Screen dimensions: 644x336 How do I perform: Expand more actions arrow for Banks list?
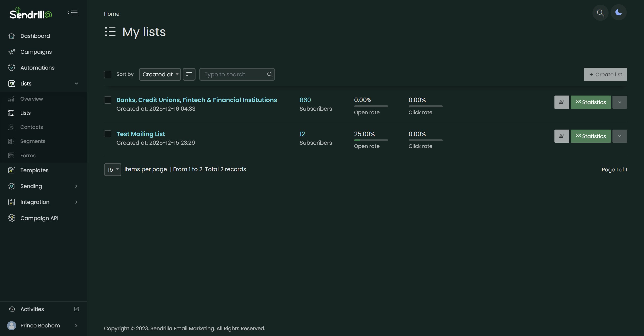click(x=620, y=102)
